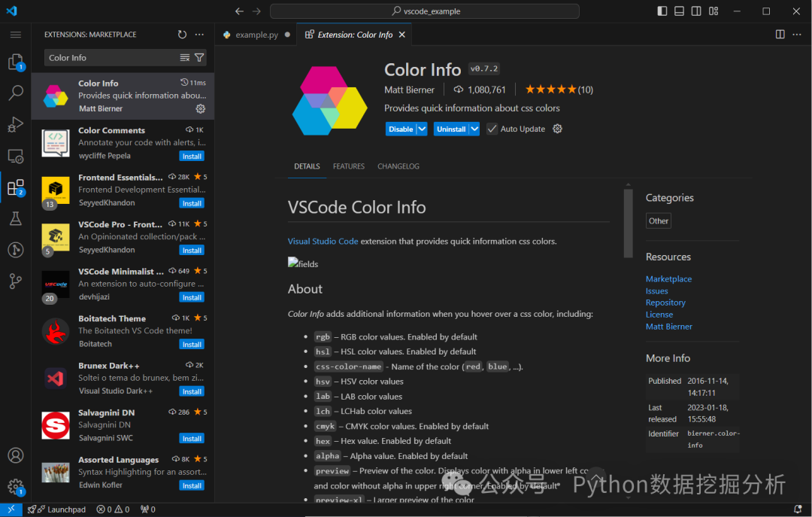
Task: Install the VSCode Minimalist extension
Action: (192, 298)
